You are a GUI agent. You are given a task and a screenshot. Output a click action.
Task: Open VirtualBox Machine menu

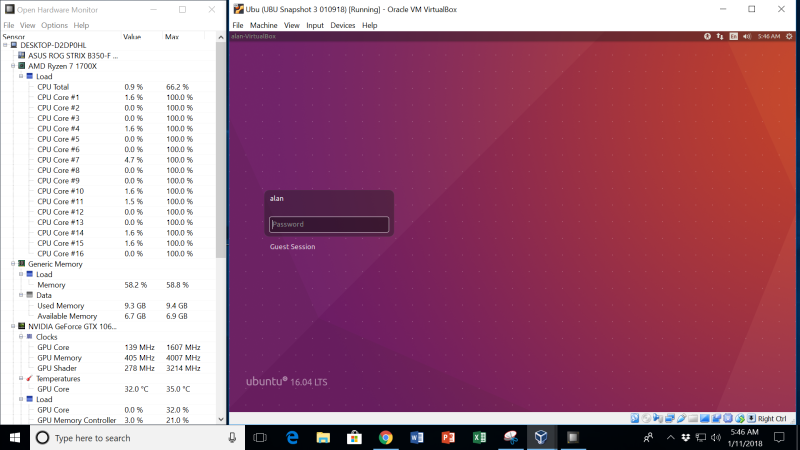tap(263, 25)
